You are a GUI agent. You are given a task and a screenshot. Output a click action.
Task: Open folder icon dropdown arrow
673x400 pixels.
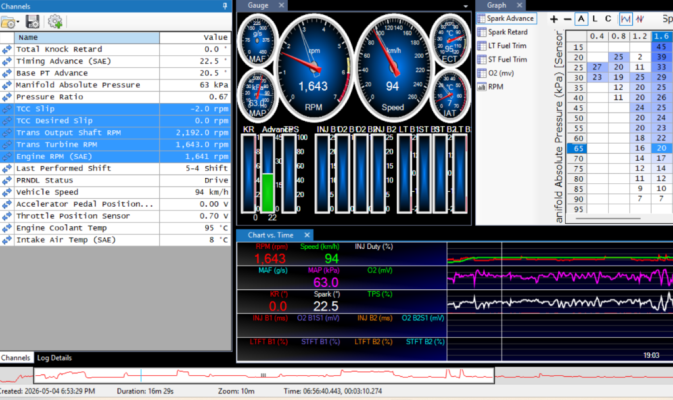18,22
